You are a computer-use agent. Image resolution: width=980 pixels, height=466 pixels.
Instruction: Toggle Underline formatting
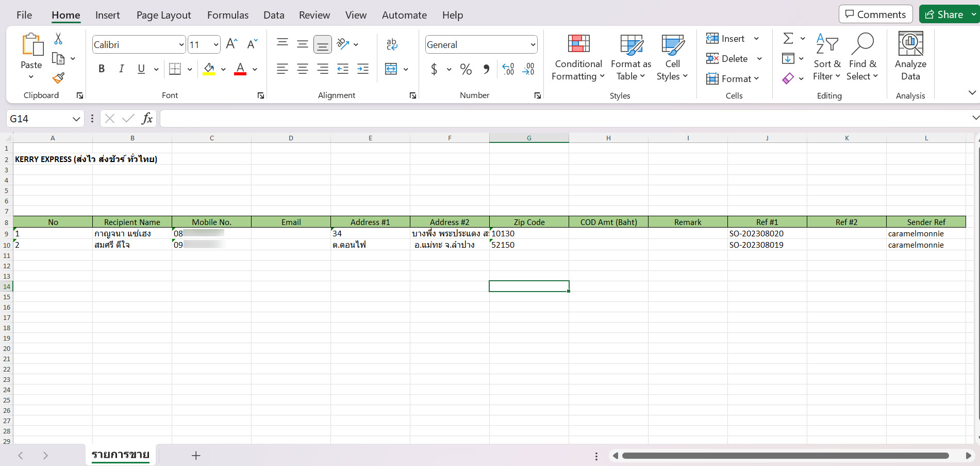(x=141, y=69)
